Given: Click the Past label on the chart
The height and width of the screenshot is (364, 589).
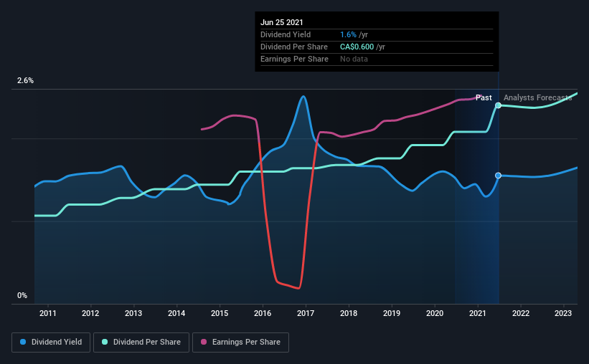Looking at the screenshot, I should [484, 97].
